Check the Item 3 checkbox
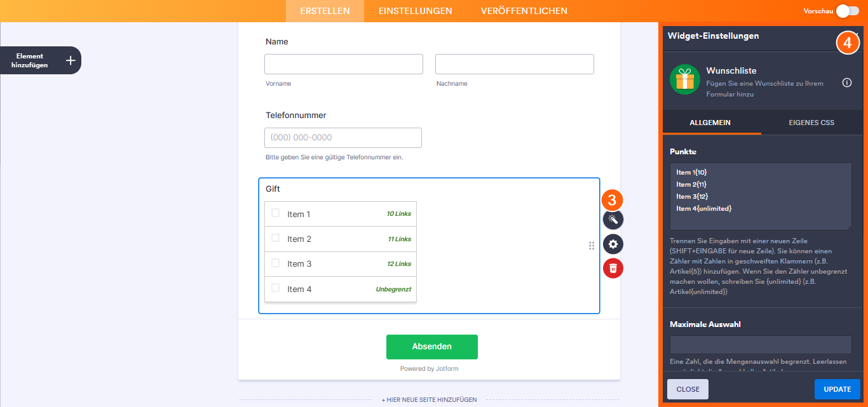Viewport: 868px width, 407px height. pos(276,263)
